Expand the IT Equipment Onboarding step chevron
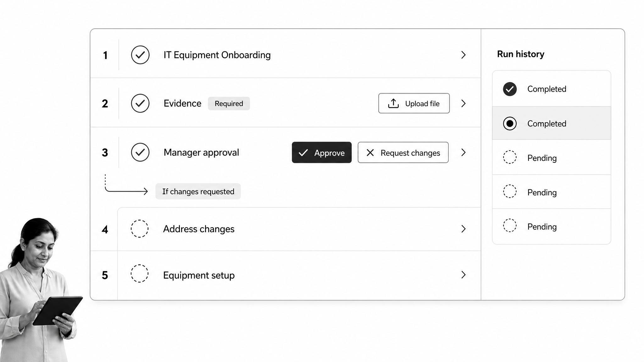The image size is (644, 362). click(x=463, y=55)
